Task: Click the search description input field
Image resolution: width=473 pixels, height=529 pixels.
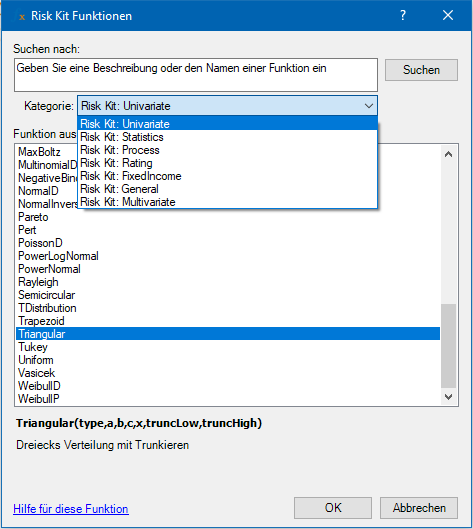Action: coord(196,75)
